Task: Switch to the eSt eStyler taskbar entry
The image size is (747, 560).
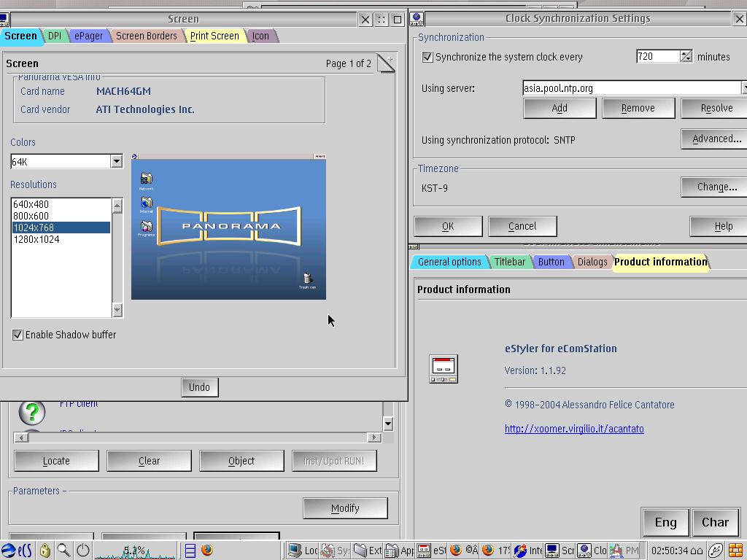Action: pyautogui.click(x=431, y=551)
